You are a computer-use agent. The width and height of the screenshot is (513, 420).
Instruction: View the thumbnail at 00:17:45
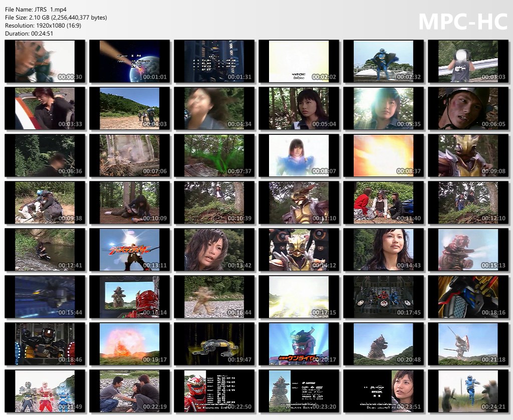pyautogui.click(x=383, y=297)
